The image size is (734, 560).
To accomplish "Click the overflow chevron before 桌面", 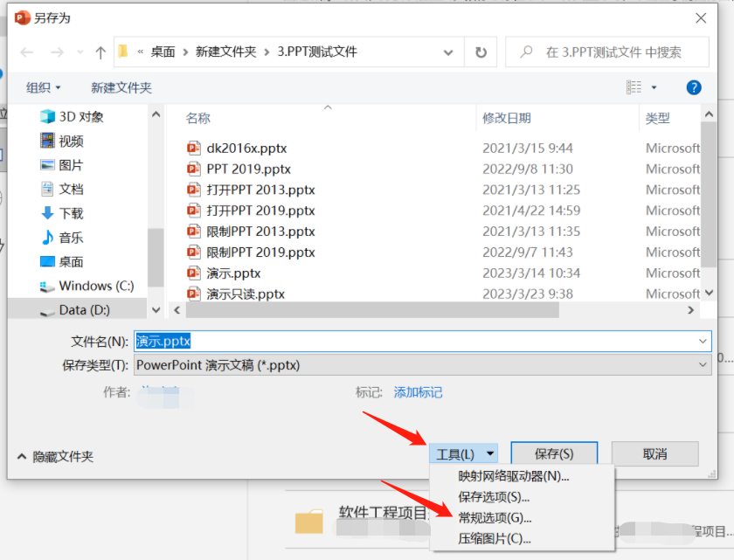I will pos(140,52).
